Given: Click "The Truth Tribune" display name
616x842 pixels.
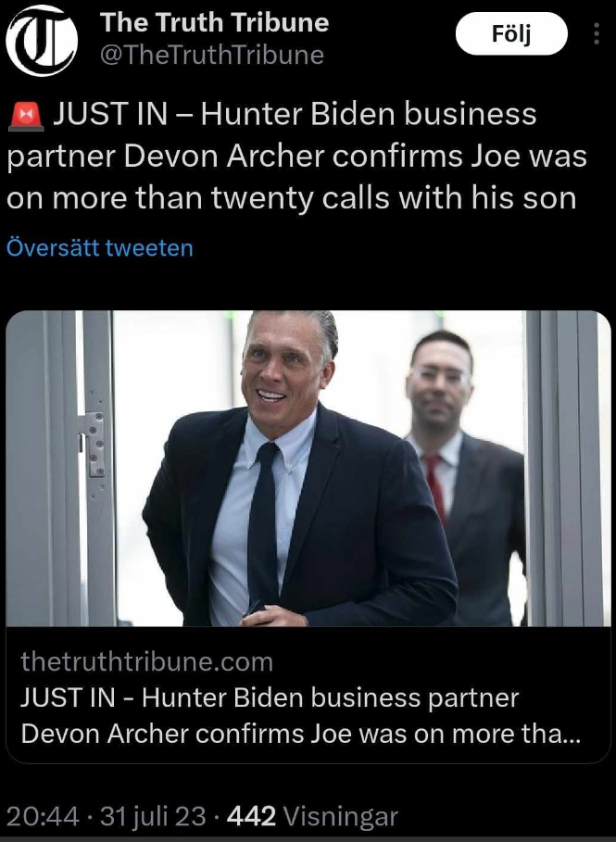Looking at the screenshot, I should (213, 21).
